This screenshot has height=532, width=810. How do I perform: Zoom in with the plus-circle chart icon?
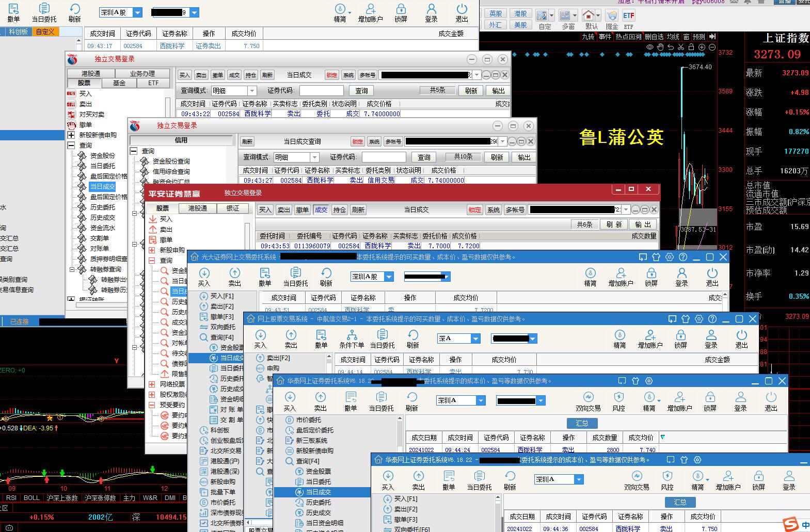[x=702, y=47]
